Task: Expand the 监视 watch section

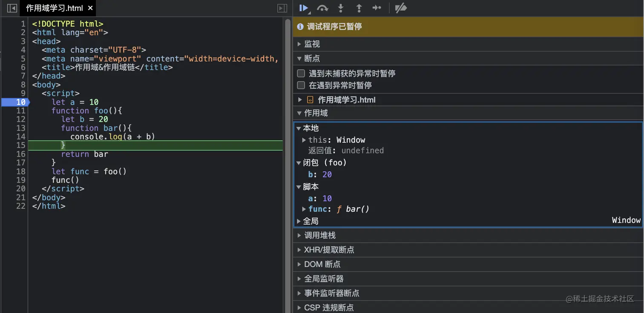Action: pyautogui.click(x=299, y=44)
